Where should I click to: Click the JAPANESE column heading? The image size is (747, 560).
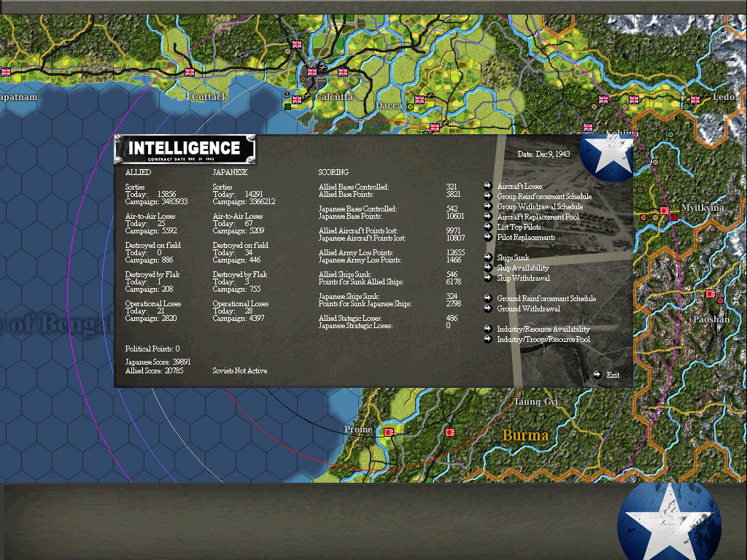coord(230,172)
